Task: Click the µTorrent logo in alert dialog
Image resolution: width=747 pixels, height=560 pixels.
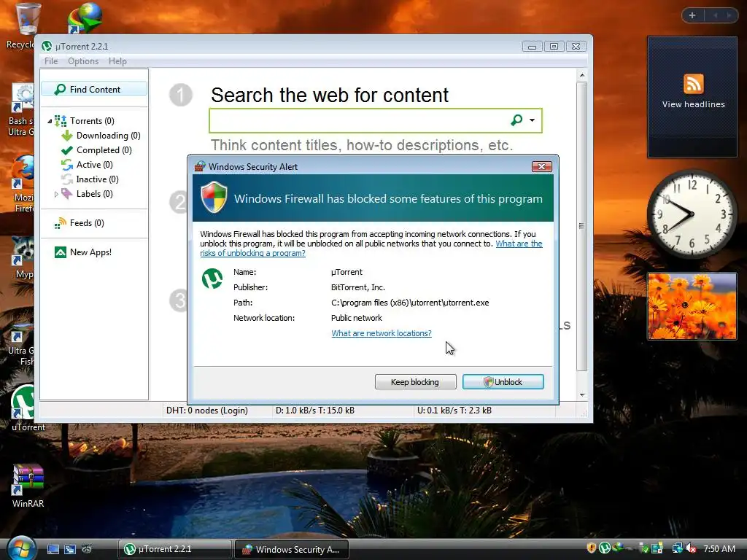Action: tap(212, 279)
